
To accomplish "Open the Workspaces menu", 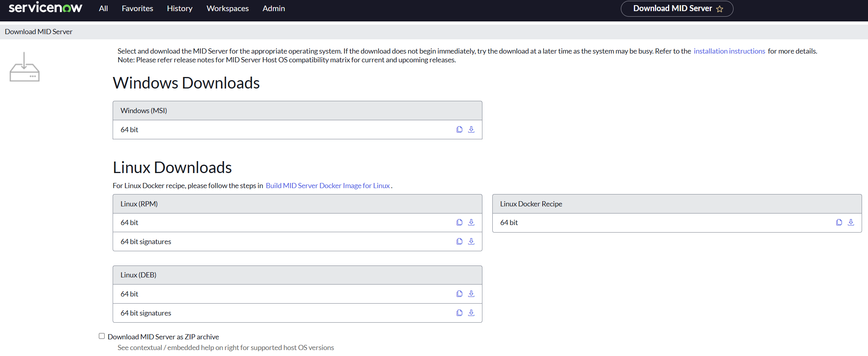I will click(x=228, y=8).
